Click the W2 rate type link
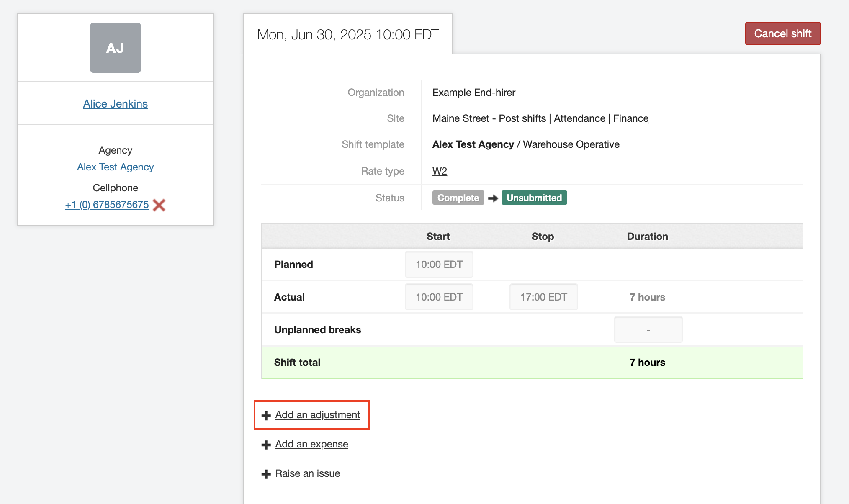This screenshot has height=504, width=849. pyautogui.click(x=440, y=171)
